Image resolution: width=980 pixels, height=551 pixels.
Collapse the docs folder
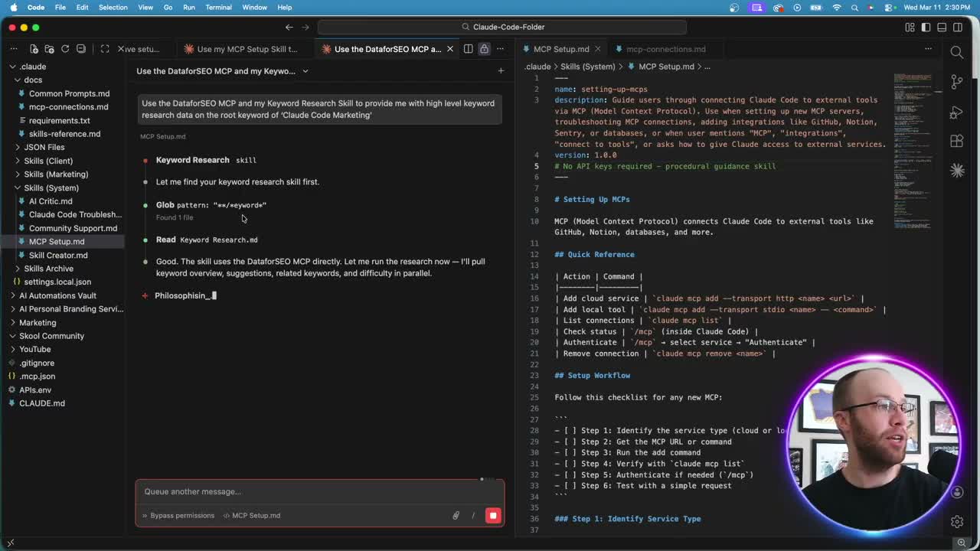[32, 80]
